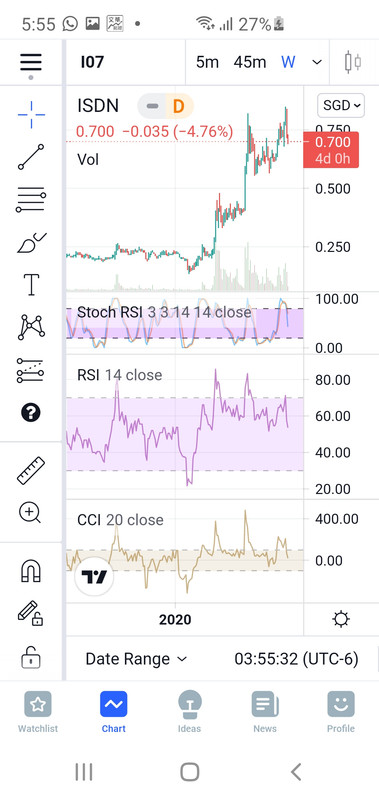Open the News tab
This screenshot has height=800, width=379.
tap(265, 712)
